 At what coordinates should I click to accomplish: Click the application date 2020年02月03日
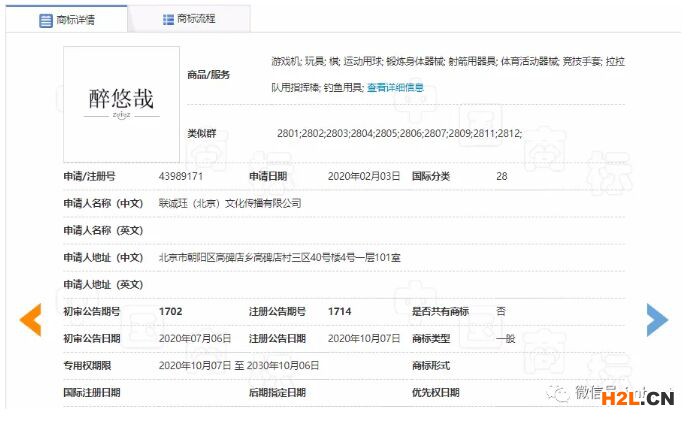[364, 176]
